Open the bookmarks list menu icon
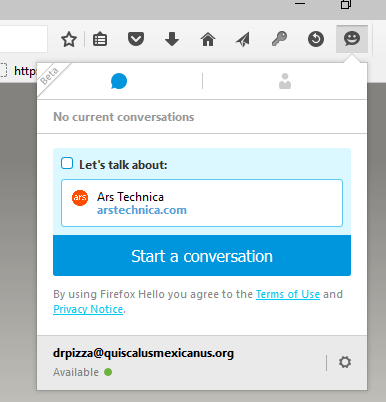The width and height of the screenshot is (386, 402). pyautogui.click(x=100, y=40)
